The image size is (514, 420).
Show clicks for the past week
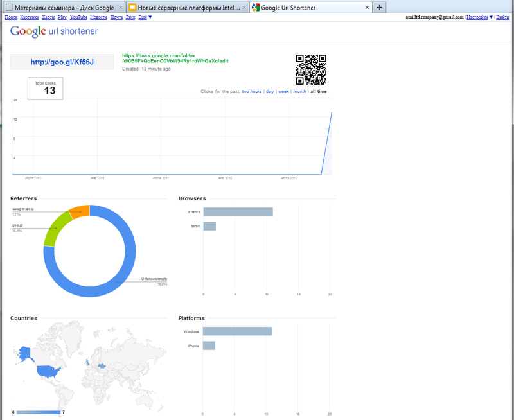283,91
